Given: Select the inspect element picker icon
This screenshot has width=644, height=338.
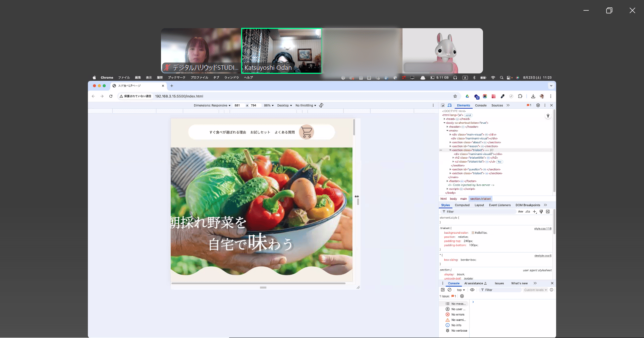Looking at the screenshot, I should tap(443, 105).
